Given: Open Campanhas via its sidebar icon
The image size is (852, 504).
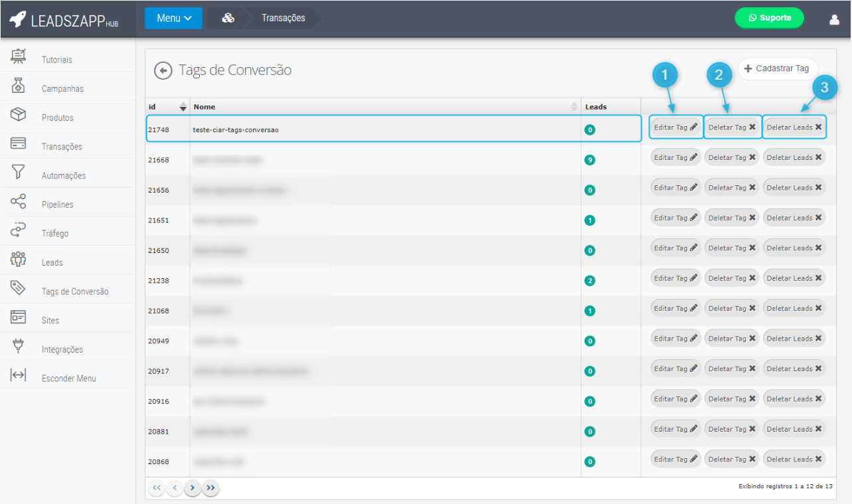Looking at the screenshot, I should (18, 86).
